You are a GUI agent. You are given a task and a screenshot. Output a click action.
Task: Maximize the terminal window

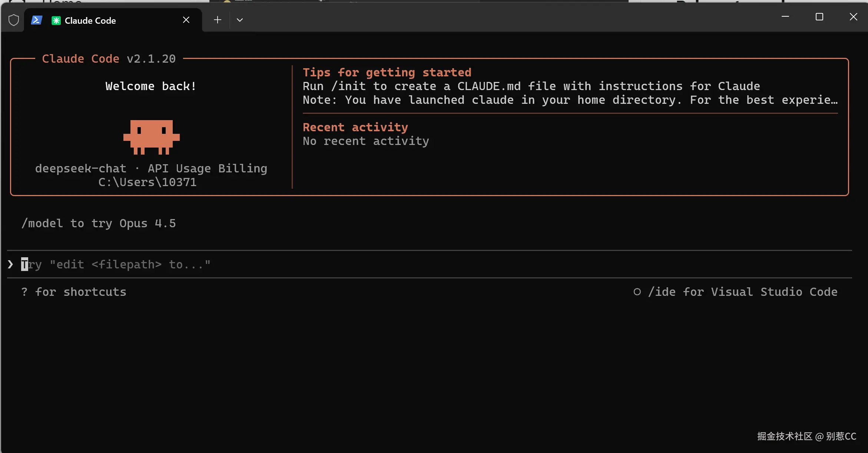pyautogui.click(x=819, y=17)
